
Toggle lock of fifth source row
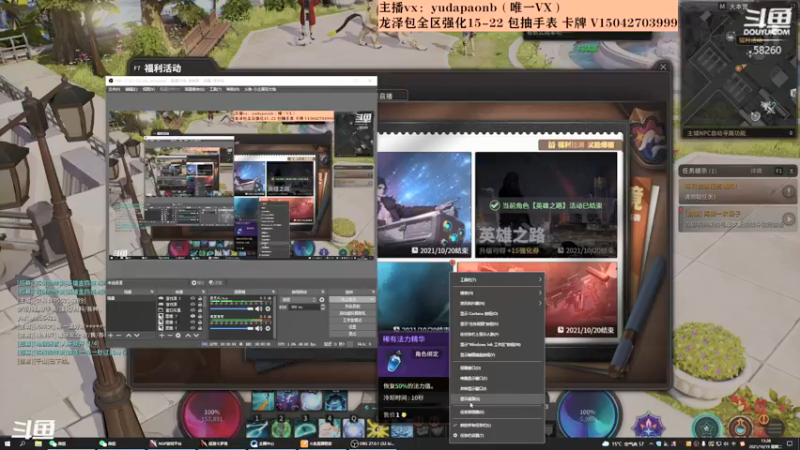point(200,322)
